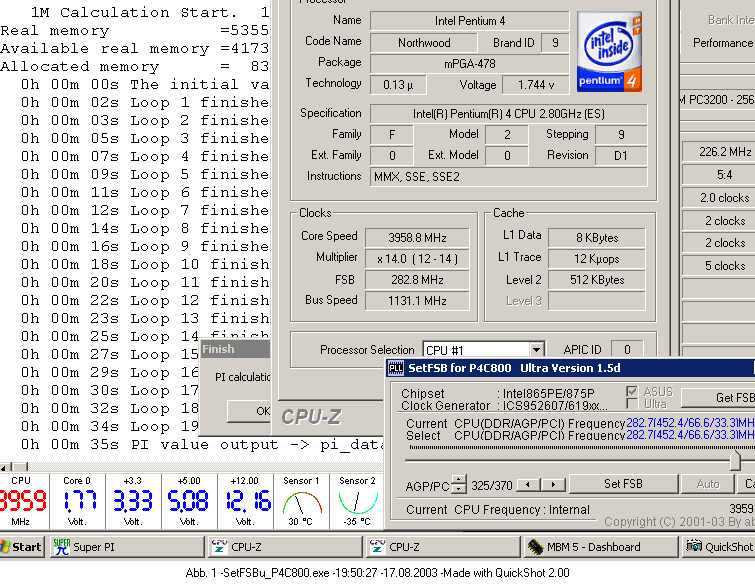Click the Bus Speed value 1131.1 MHz
Image resolution: width=755 pixels, height=584 pixels.
[417, 301]
